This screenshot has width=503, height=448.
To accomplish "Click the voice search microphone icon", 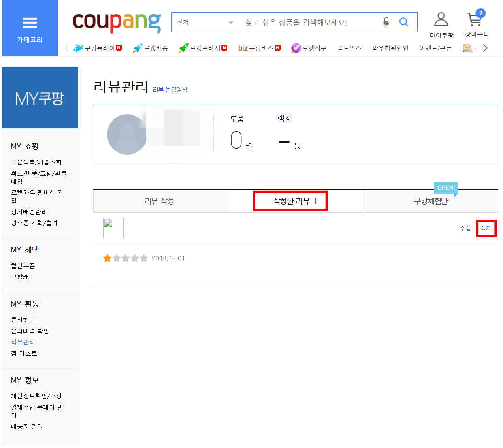I will click(x=386, y=22).
